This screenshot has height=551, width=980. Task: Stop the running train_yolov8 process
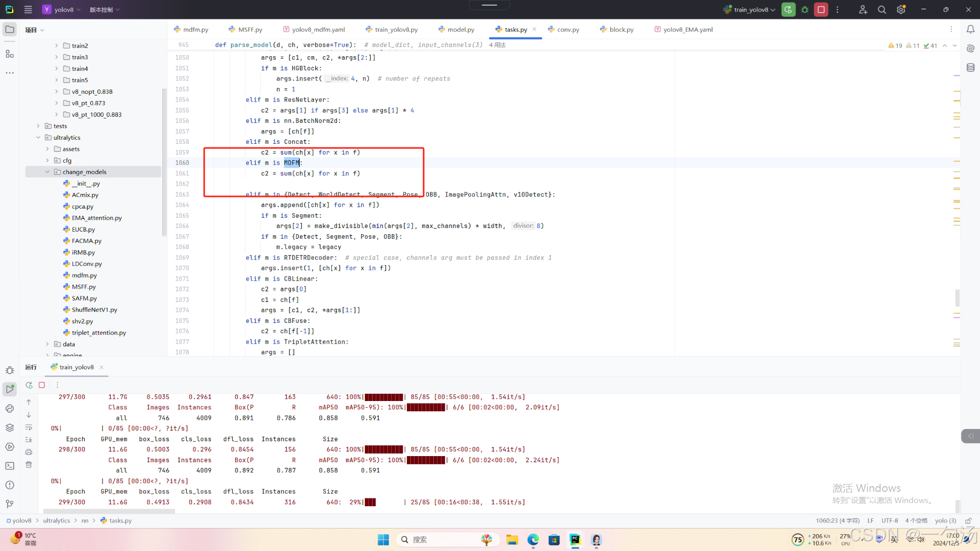click(x=821, y=10)
